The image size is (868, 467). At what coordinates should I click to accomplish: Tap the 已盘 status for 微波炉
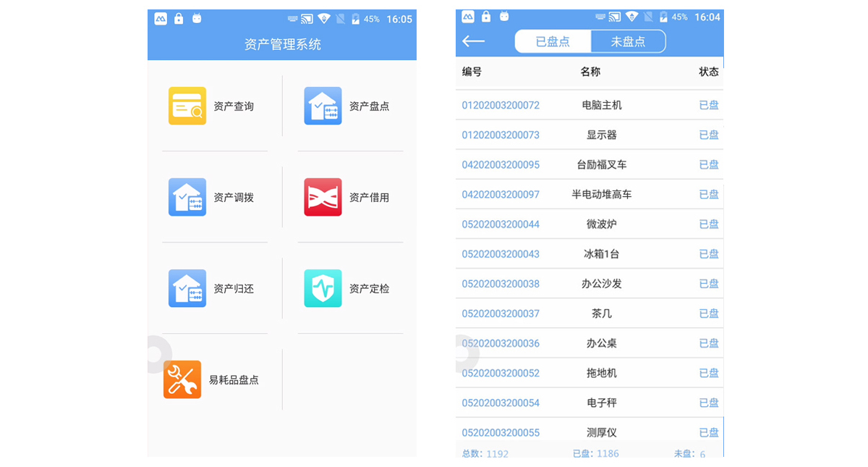tap(709, 224)
